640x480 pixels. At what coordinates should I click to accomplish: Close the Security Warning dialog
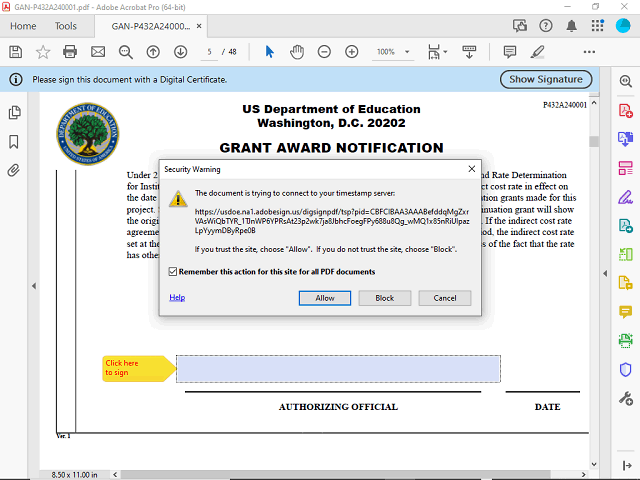coord(472,169)
